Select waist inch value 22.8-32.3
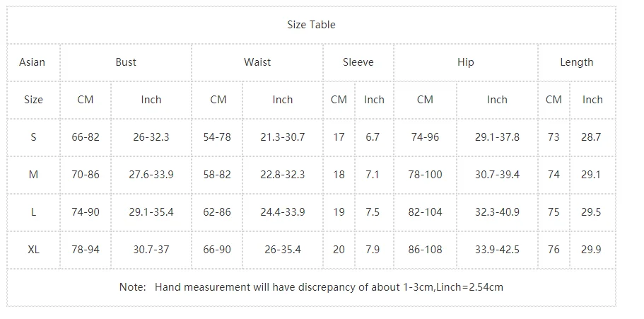This screenshot has width=644, height=319. coord(283,175)
